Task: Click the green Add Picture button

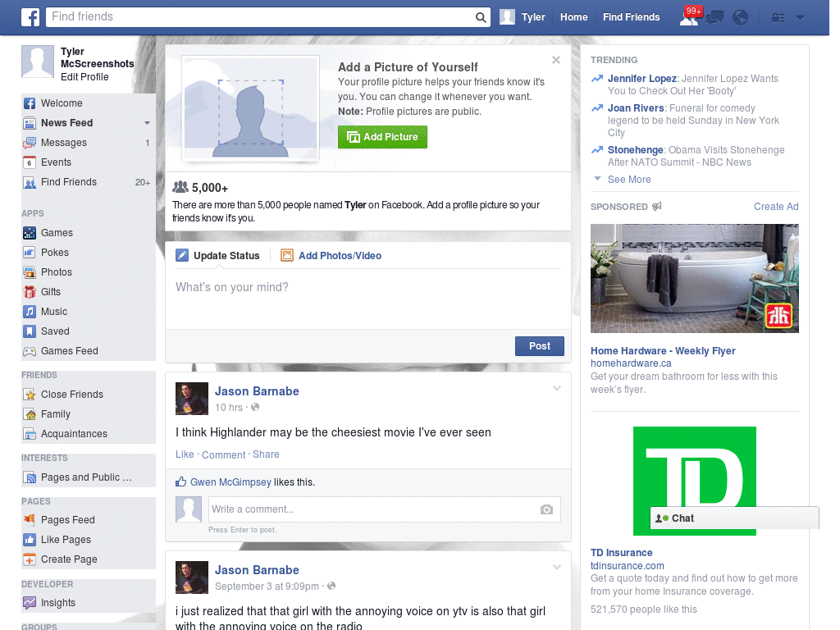Action: tap(382, 137)
